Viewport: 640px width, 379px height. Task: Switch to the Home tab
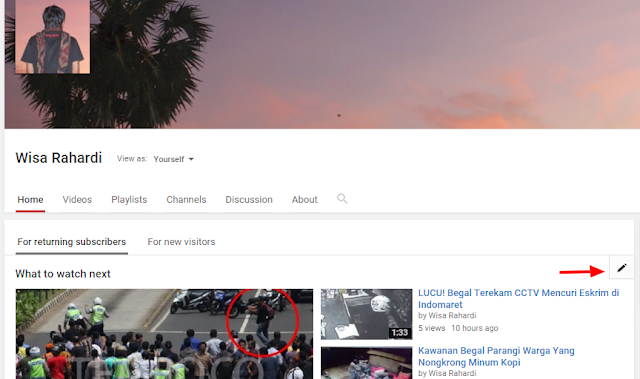30,199
